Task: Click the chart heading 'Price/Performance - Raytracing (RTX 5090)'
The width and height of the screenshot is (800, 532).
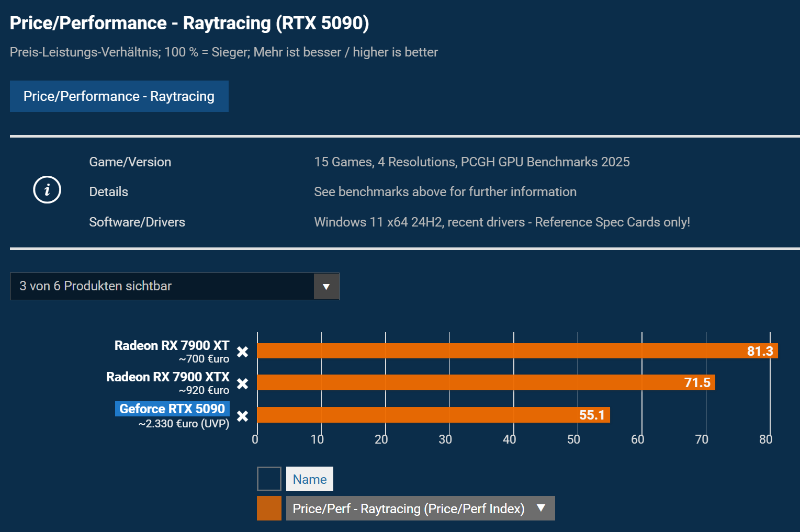Action: 189,23
